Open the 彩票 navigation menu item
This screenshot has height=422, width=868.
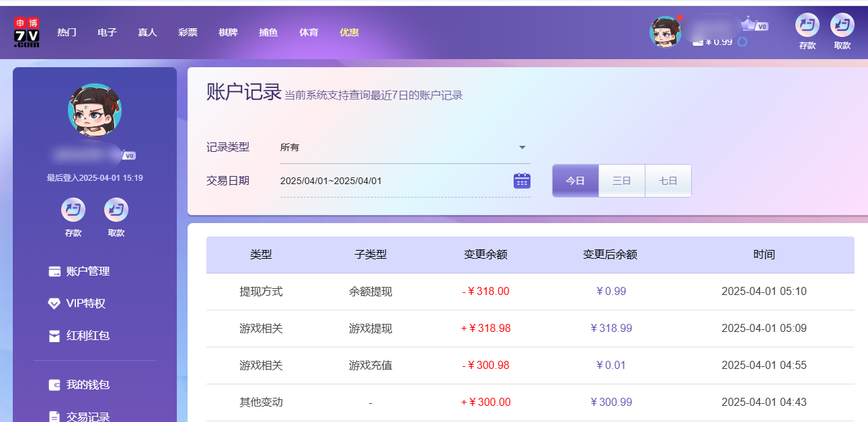click(x=188, y=32)
